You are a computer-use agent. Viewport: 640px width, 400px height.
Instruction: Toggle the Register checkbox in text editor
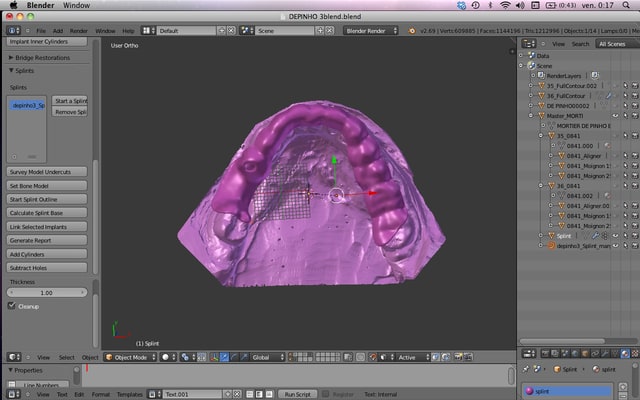pos(325,394)
